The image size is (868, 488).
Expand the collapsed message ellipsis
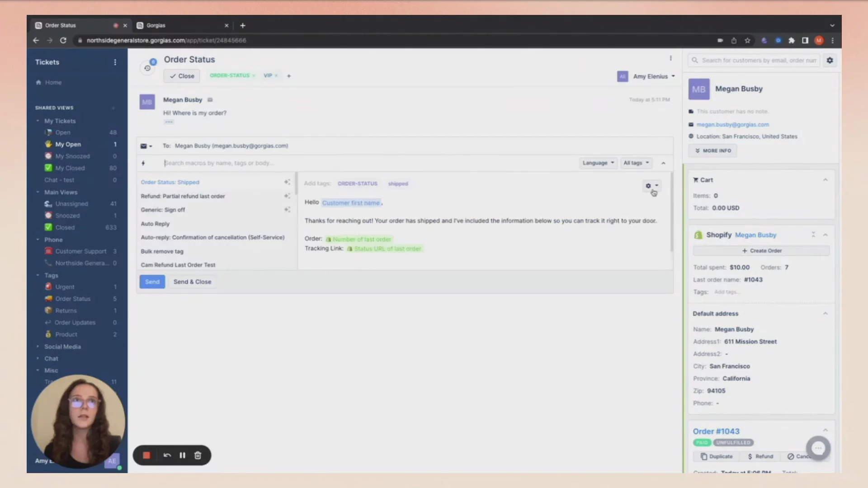tap(169, 122)
